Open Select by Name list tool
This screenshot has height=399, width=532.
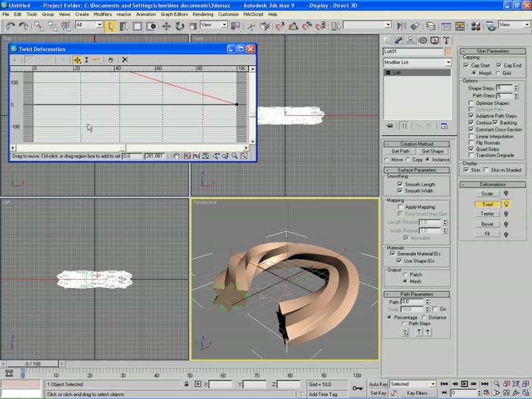coord(124,26)
